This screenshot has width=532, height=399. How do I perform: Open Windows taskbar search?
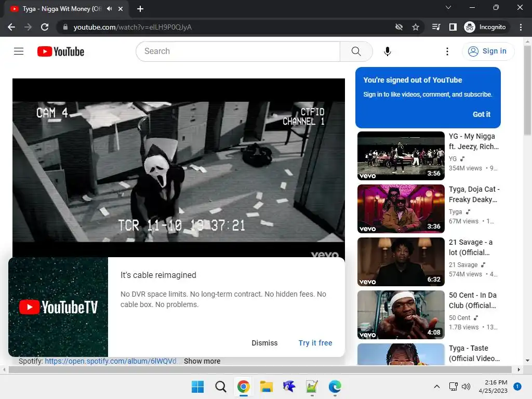(x=220, y=387)
